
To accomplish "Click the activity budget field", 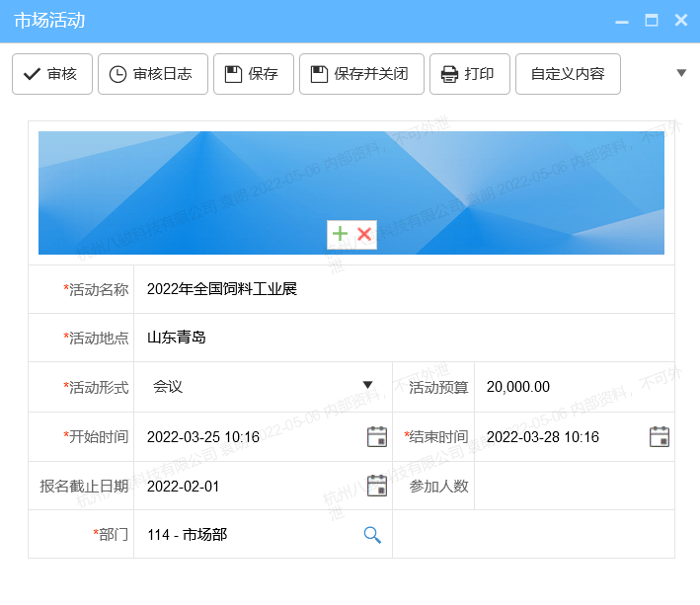I will (573, 387).
